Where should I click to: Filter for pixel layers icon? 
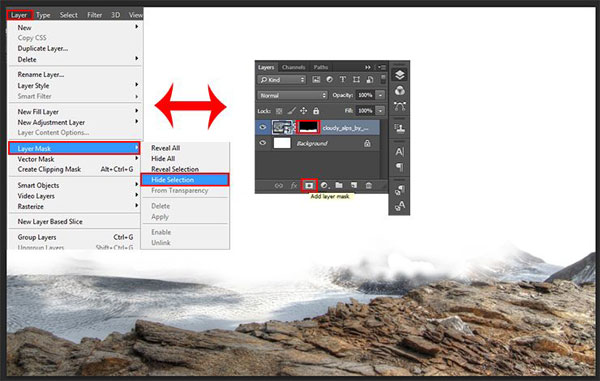click(x=316, y=80)
